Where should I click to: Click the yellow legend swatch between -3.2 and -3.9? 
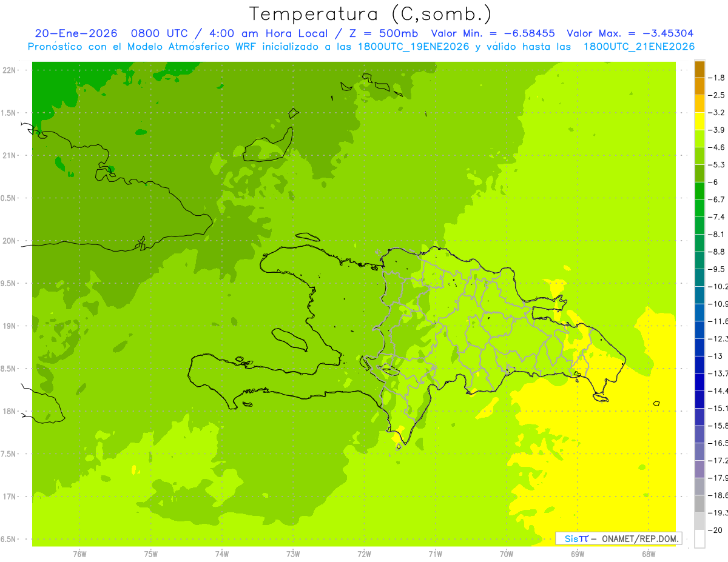coord(699,121)
